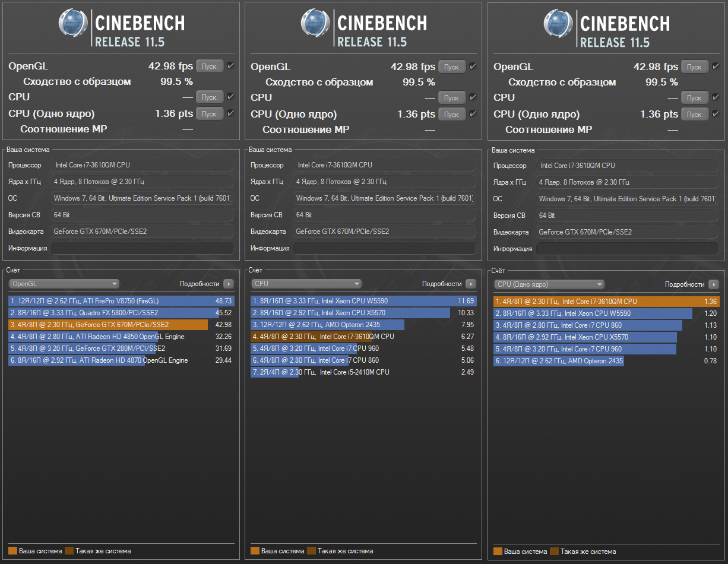Start the CPU test with Пуск, middle panel
Image resolution: width=728 pixels, height=564 pixels.
coord(452,97)
